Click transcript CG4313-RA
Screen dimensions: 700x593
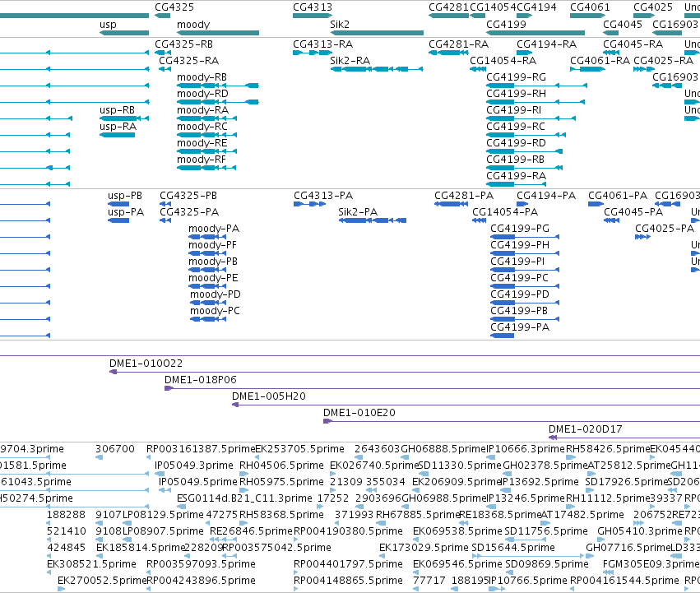pos(322,44)
